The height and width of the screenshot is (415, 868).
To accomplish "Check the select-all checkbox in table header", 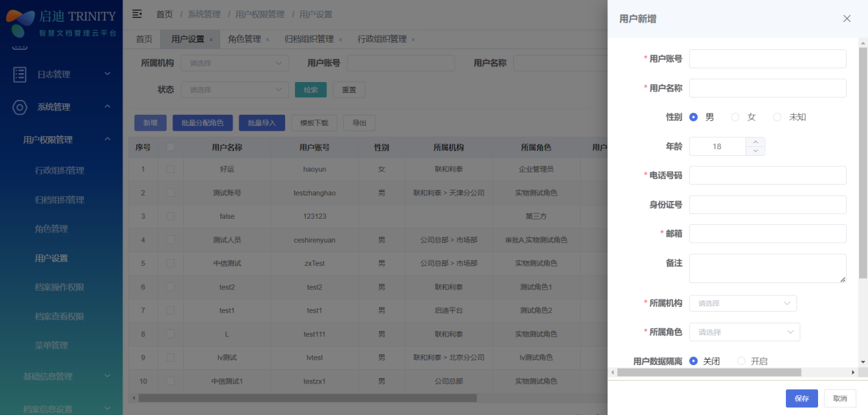I will click(x=170, y=147).
